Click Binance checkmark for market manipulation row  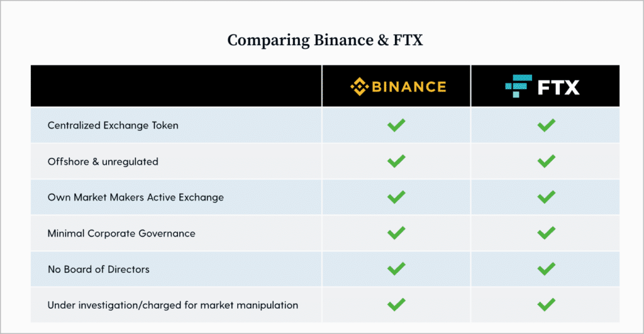(x=396, y=304)
